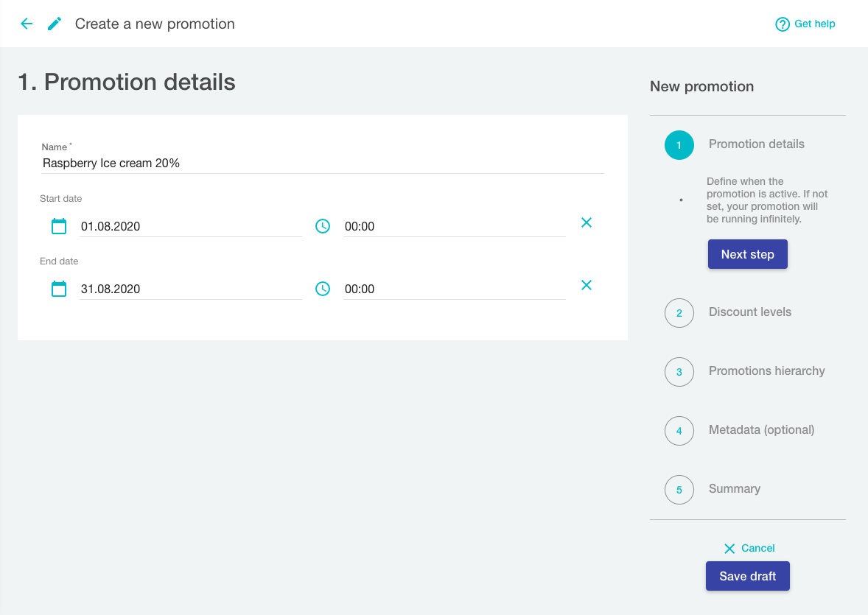Select step 5 circle icon
Viewport: 868px width, 615px height.
pyautogui.click(x=679, y=490)
